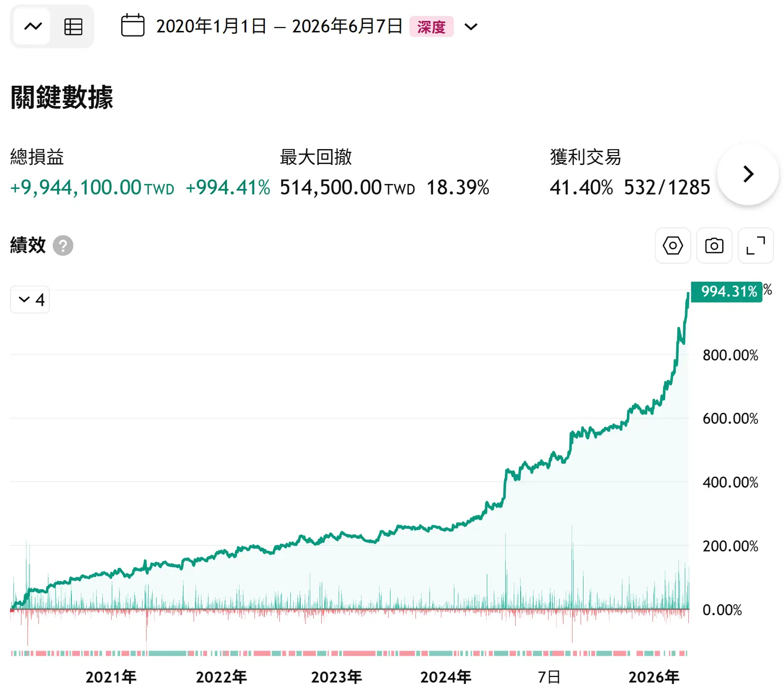This screenshot has width=784, height=688.
Task: Switch to the table list view icon
Action: coord(73,26)
